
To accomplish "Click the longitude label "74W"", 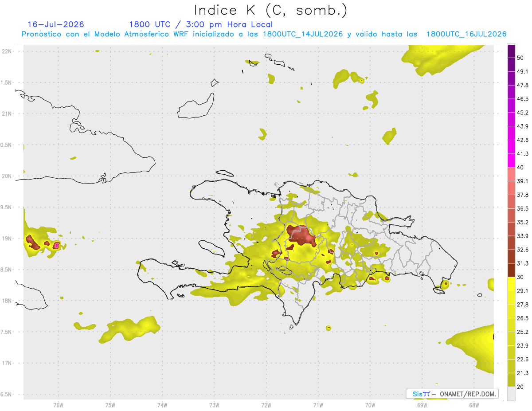I will [162, 405].
